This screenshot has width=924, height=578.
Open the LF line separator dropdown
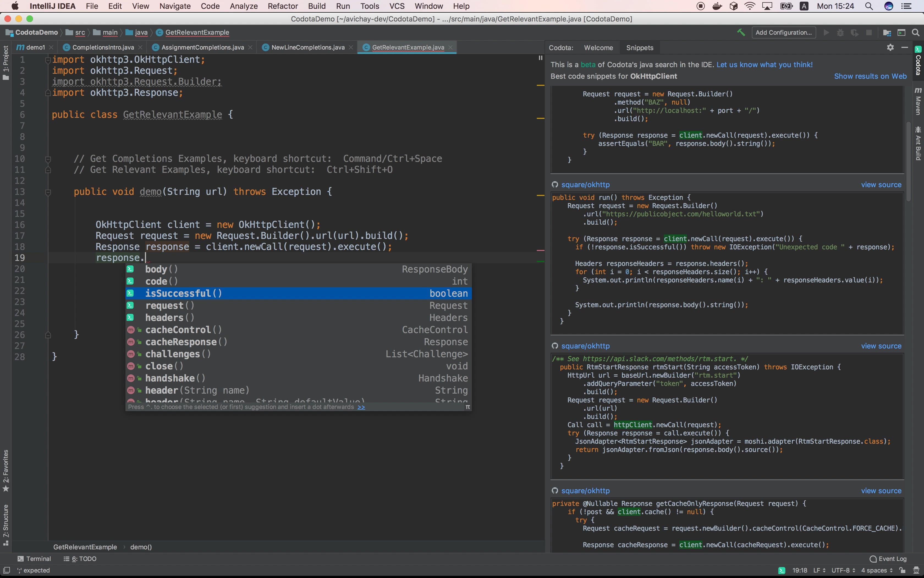(820, 570)
